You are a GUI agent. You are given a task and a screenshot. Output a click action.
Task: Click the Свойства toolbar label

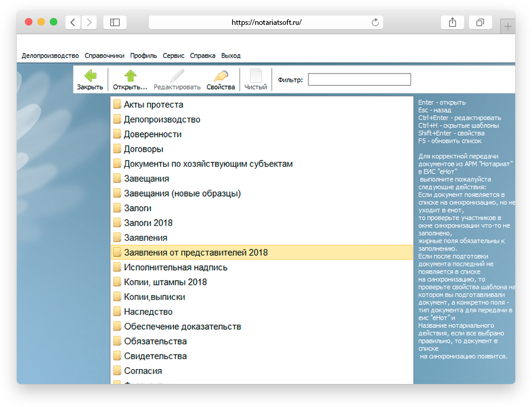[x=221, y=87]
